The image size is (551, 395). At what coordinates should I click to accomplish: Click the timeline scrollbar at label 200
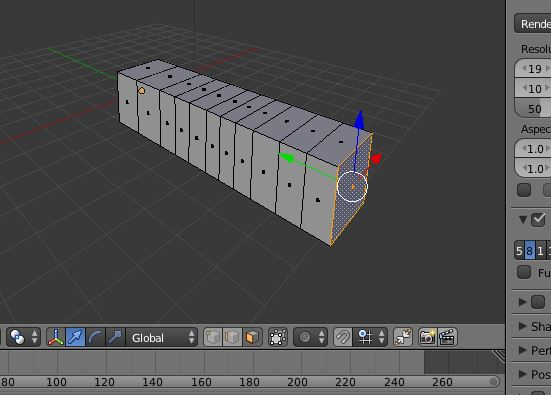click(297, 382)
